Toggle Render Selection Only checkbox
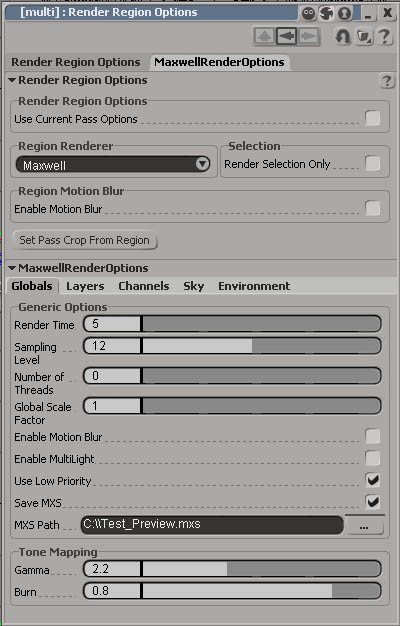Image resolution: width=400 pixels, height=626 pixels. click(x=373, y=163)
